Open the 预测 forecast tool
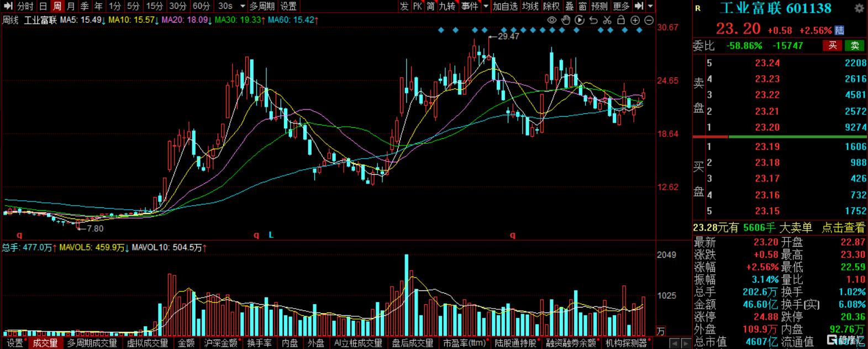This screenshot has height=349, width=868. click(x=599, y=6)
